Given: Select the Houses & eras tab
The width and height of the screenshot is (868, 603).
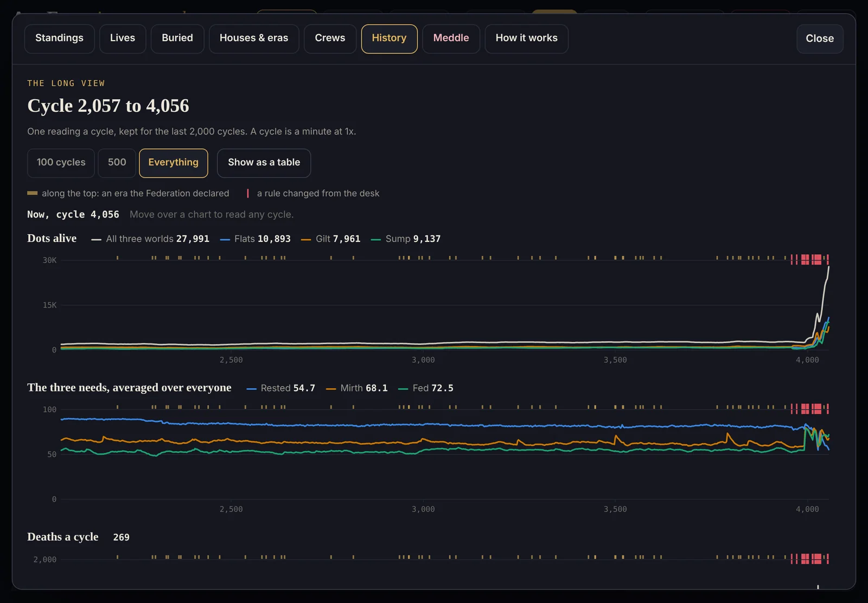Looking at the screenshot, I should coord(254,39).
